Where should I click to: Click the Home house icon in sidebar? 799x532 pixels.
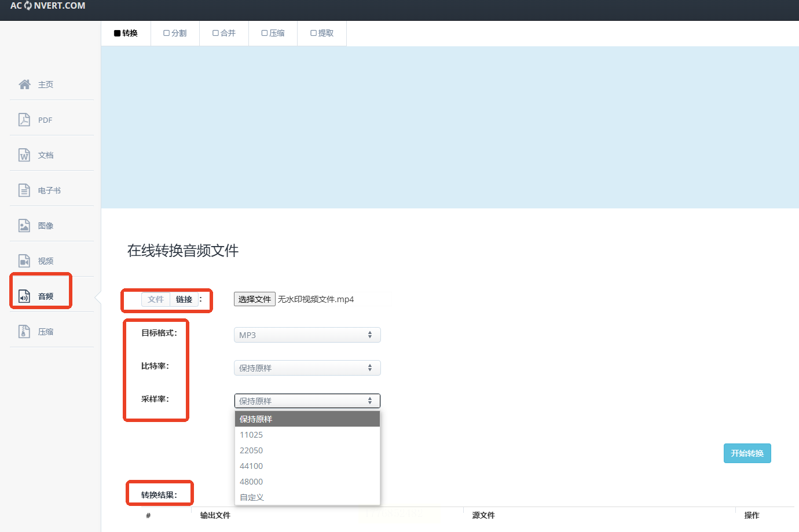point(24,85)
